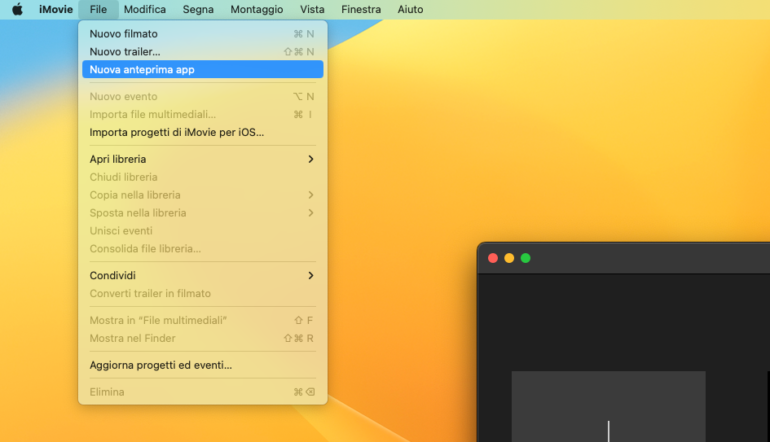The image size is (770, 442).
Task: Close the File menu in the menu bar
Action: pyautogui.click(x=98, y=9)
